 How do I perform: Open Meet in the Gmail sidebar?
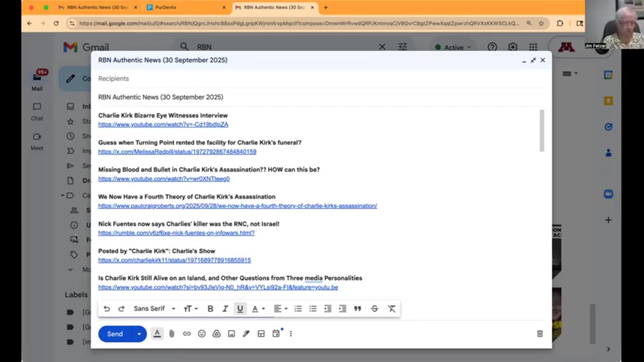(x=37, y=141)
